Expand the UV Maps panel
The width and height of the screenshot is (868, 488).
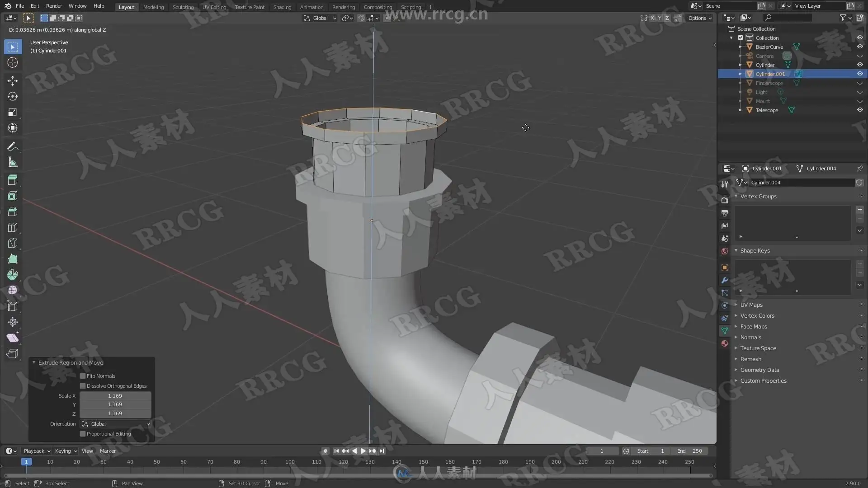(751, 305)
